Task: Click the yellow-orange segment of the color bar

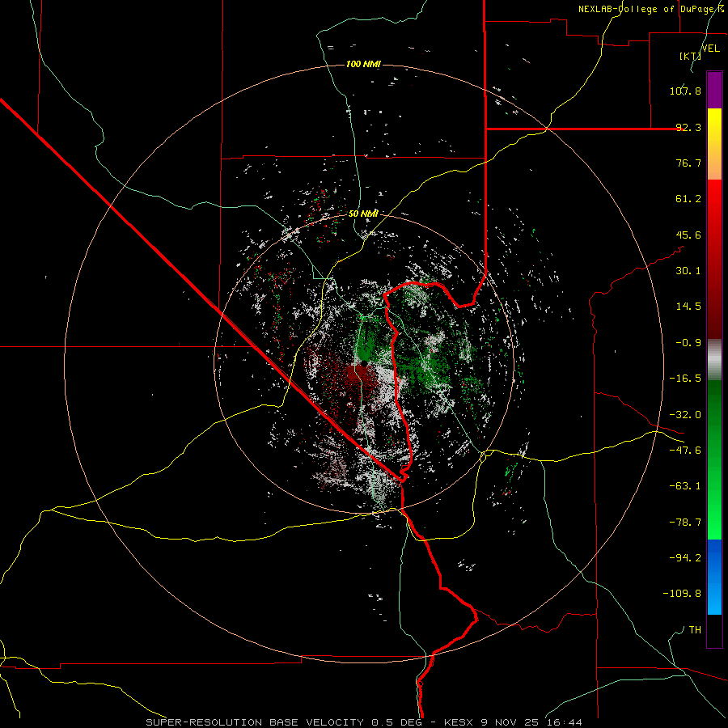Action: click(714, 144)
